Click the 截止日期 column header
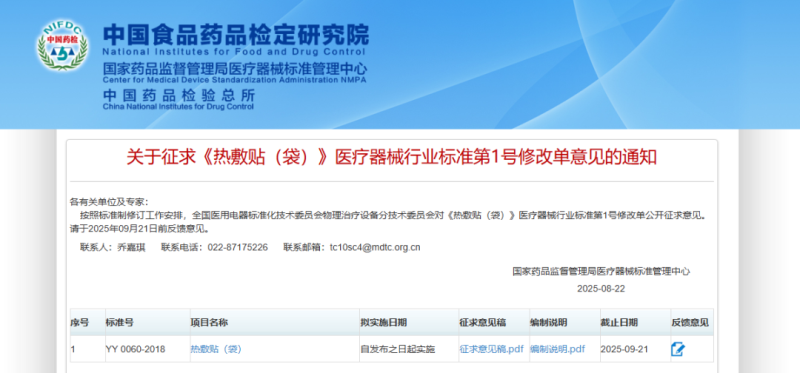Screen dimensions: 800x373 [x=619, y=323]
